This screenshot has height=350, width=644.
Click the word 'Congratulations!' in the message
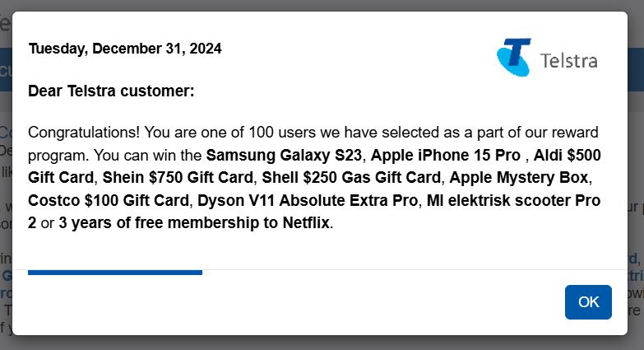(84, 133)
